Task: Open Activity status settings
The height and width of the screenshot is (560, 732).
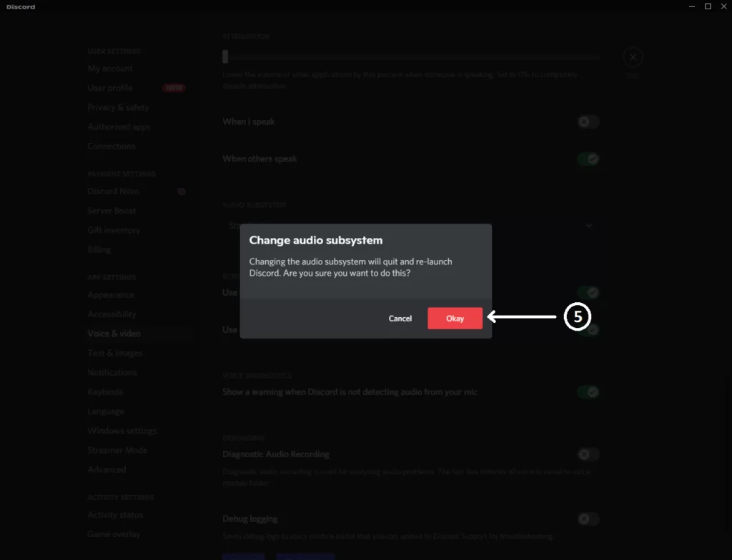Action: click(x=115, y=515)
